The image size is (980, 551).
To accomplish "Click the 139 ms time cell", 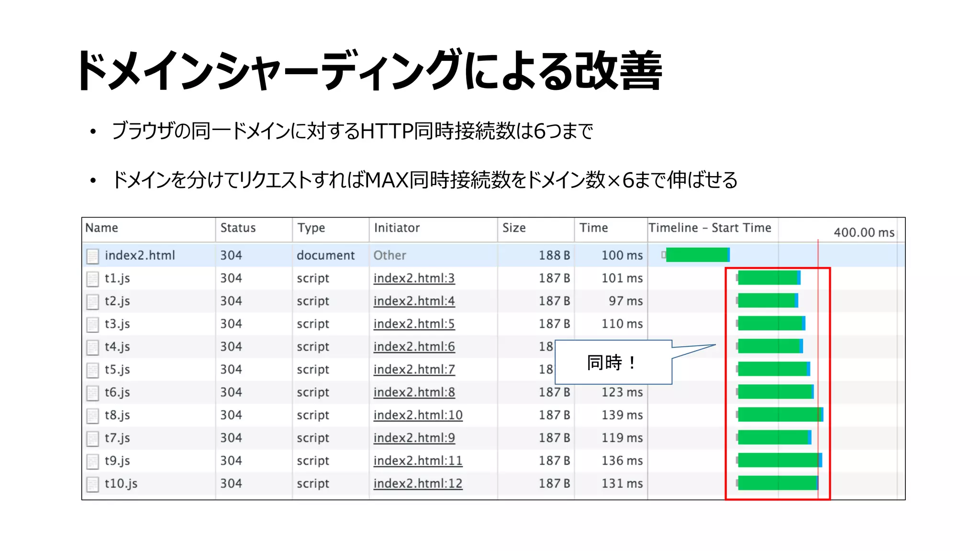I will click(622, 415).
